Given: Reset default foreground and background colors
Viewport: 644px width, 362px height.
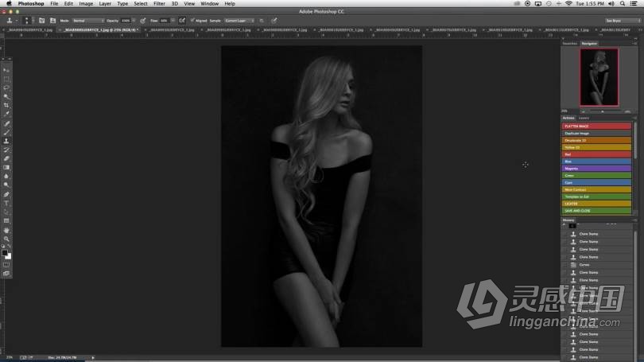Looking at the screenshot, I should (3, 246).
